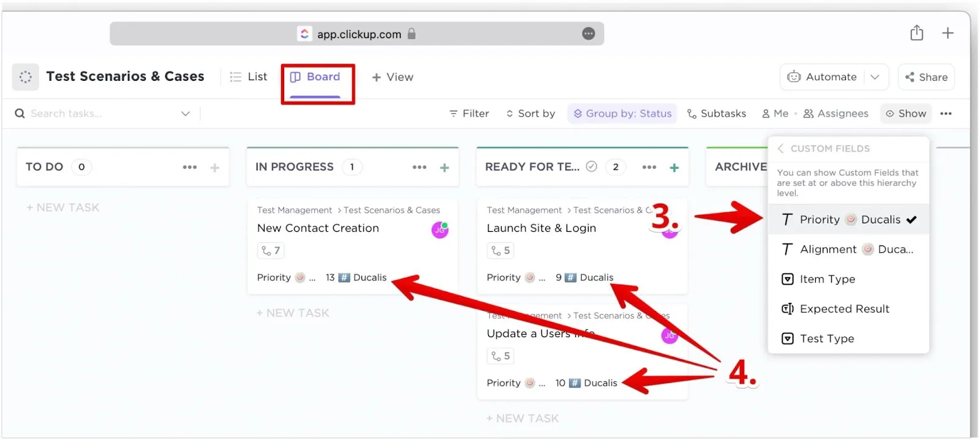Toggle the Expected Result custom field
980x440 pixels.
click(x=844, y=309)
